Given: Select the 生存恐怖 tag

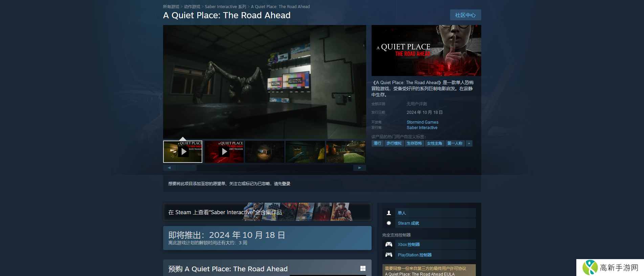Looking at the screenshot, I should tap(414, 144).
